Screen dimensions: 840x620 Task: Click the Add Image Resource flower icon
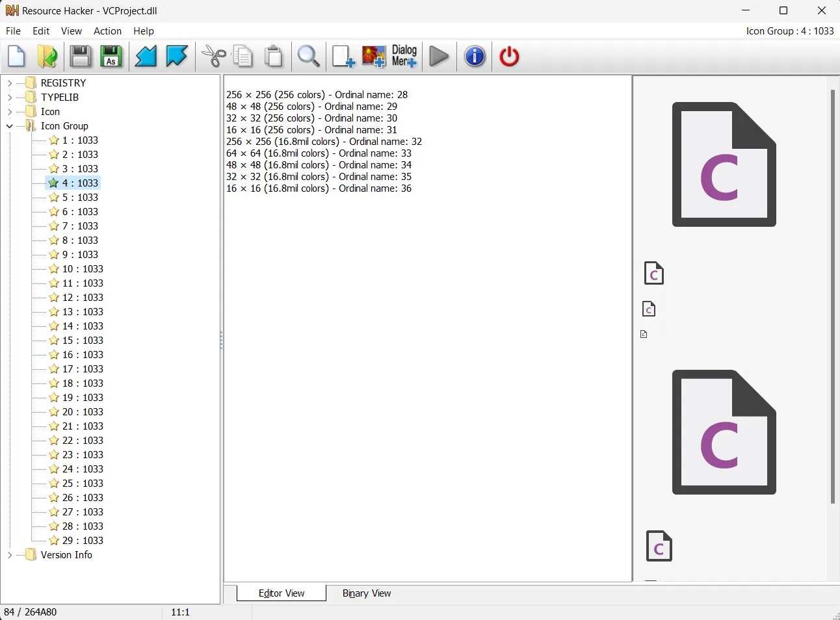point(374,57)
